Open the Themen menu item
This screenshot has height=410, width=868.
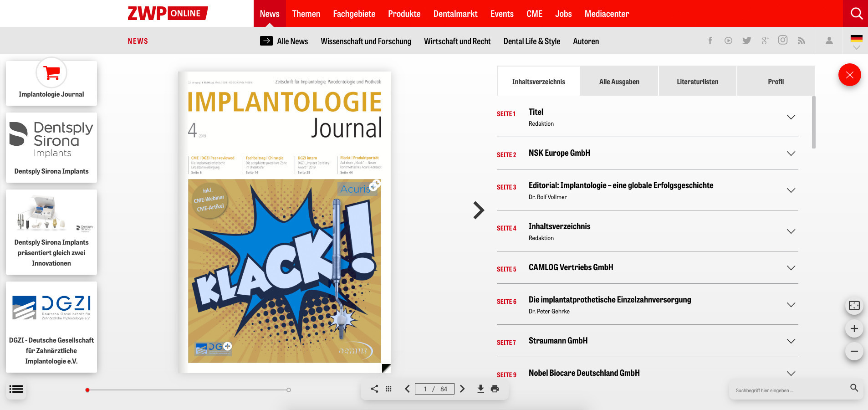pos(306,14)
